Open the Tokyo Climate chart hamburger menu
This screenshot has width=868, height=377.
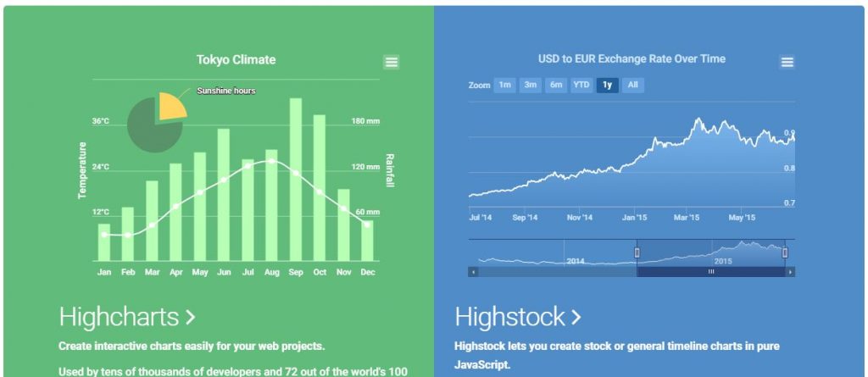tap(392, 62)
